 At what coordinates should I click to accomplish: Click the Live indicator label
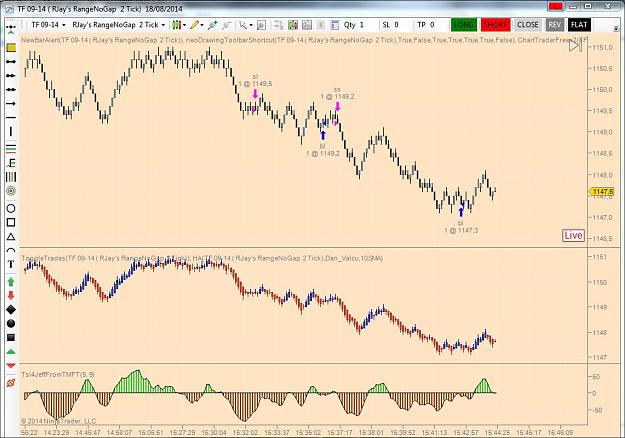[573, 236]
